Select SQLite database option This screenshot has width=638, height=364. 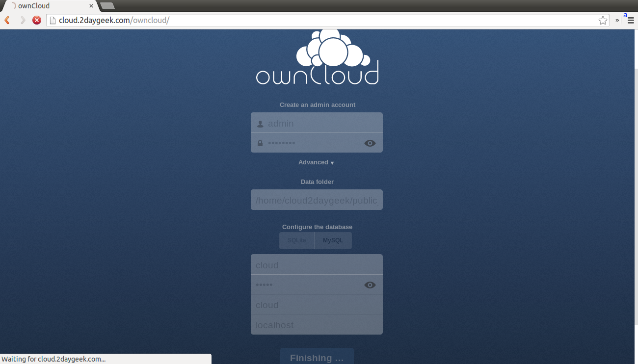point(296,240)
